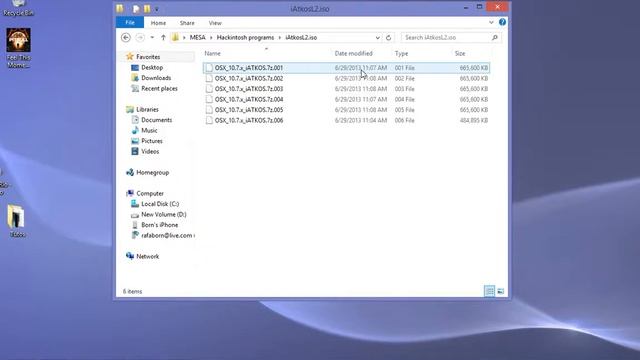Click the search magnifier icon
The width and height of the screenshot is (640, 360).
coord(495,38)
